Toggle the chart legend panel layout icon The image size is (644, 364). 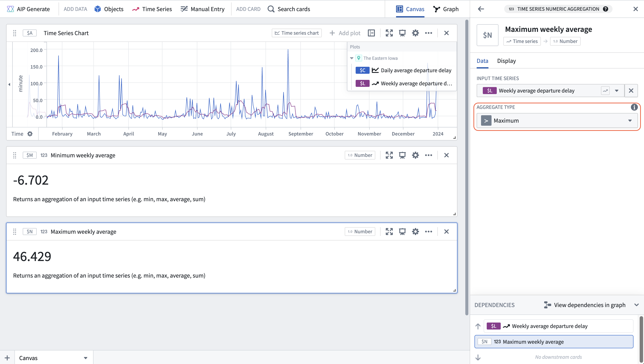371,33
